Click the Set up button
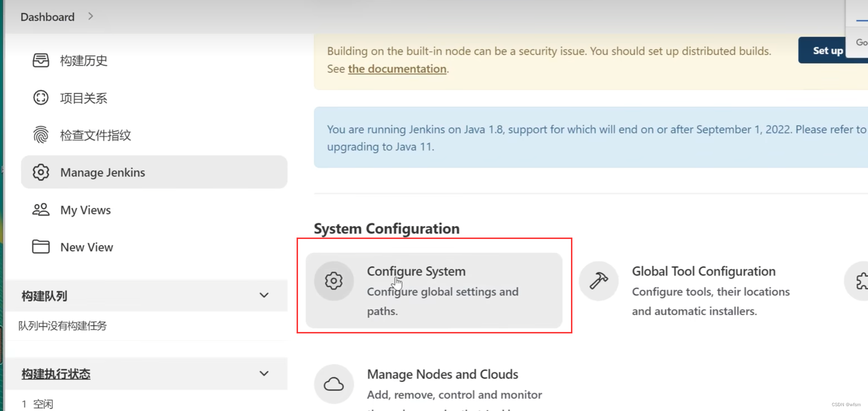Viewport: 868px width, 411px height. coord(827,50)
